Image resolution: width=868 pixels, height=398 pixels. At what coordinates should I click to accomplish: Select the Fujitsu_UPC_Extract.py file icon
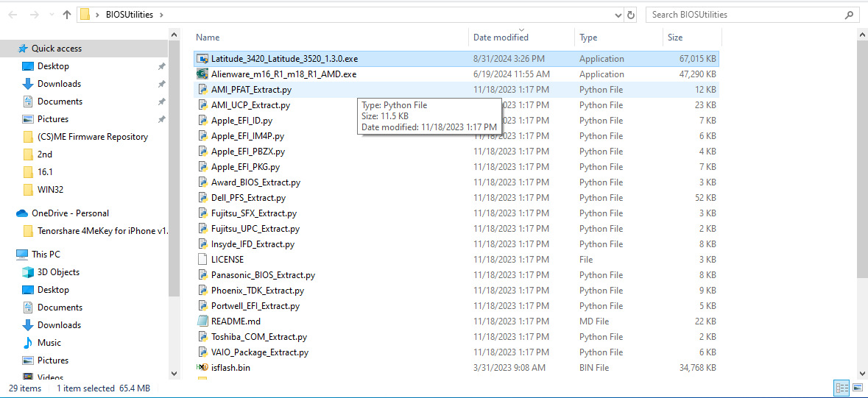coord(202,229)
